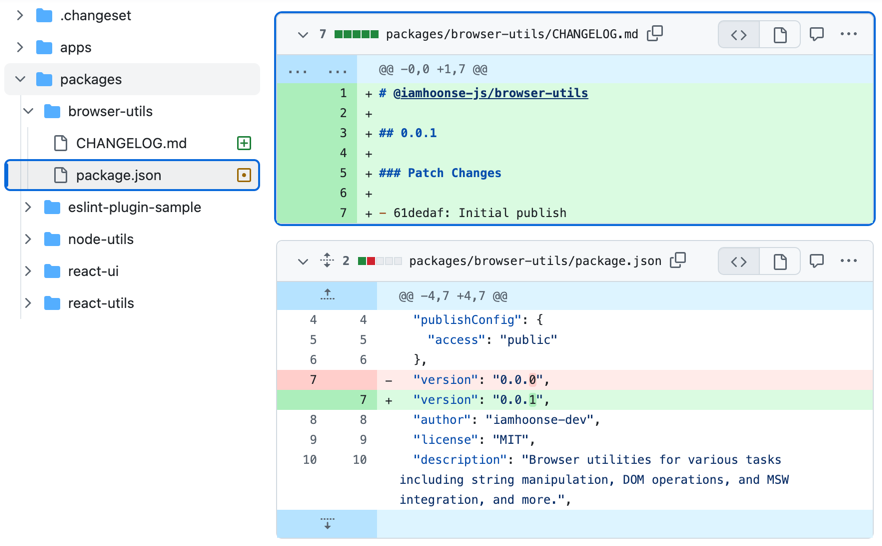Click the apps folder icon
The width and height of the screenshot is (882, 546).
click(44, 47)
